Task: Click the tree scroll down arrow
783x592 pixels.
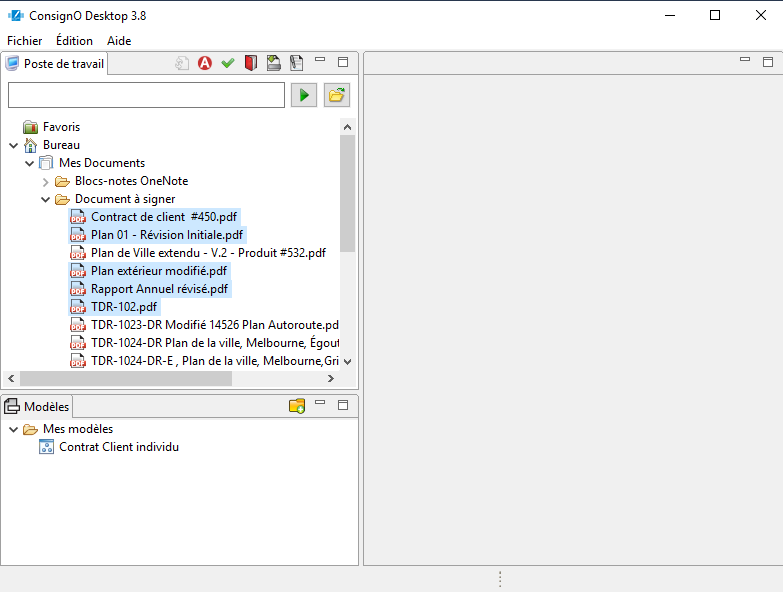Action: tap(348, 361)
